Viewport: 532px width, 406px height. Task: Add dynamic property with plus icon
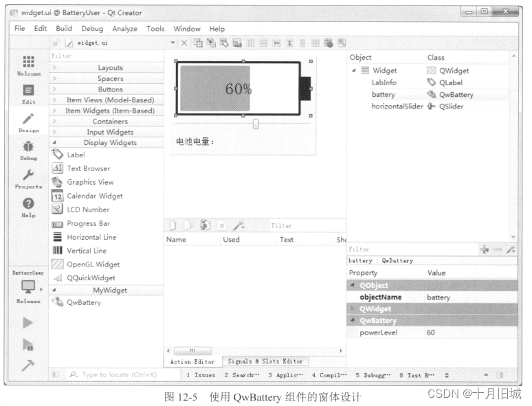pos(484,249)
